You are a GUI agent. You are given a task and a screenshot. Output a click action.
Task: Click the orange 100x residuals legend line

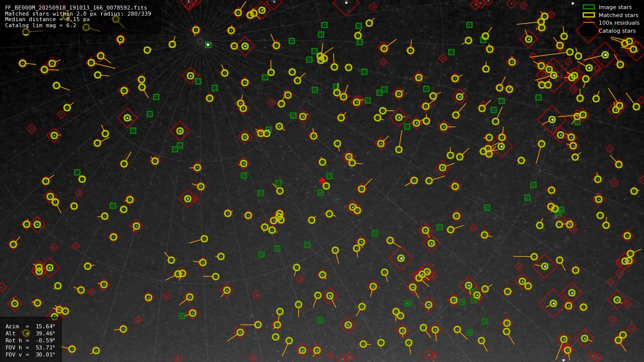(589, 23)
